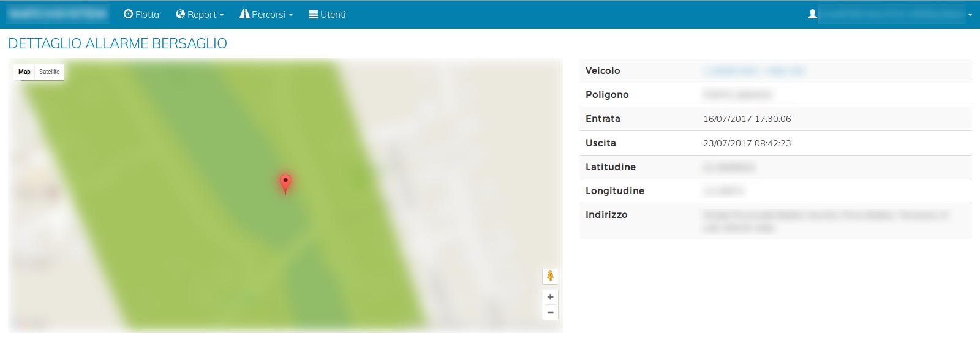Open the Utenti menu item

pyautogui.click(x=333, y=15)
